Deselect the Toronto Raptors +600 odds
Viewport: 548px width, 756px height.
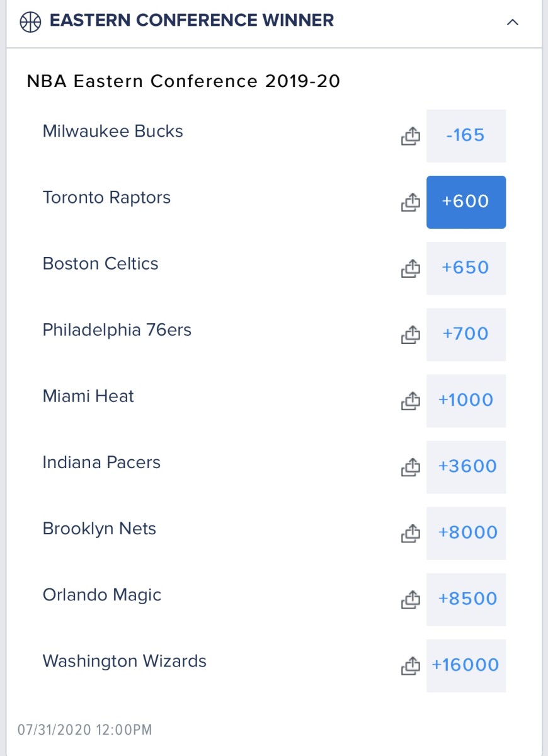465,202
